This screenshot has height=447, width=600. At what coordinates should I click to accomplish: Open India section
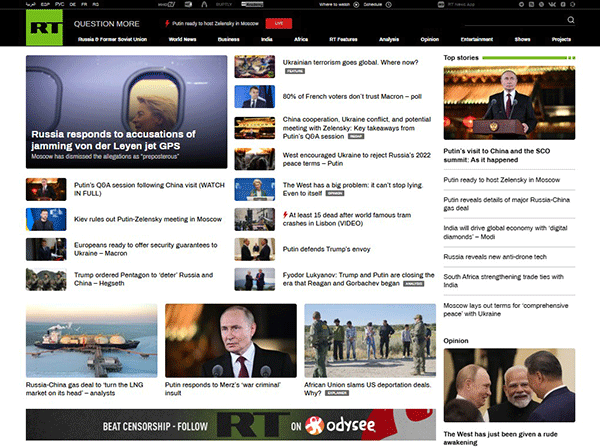click(267, 39)
